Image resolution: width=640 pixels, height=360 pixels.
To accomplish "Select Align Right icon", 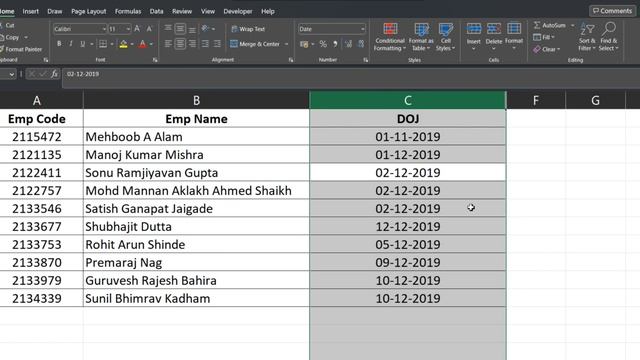I will pos(192,44).
